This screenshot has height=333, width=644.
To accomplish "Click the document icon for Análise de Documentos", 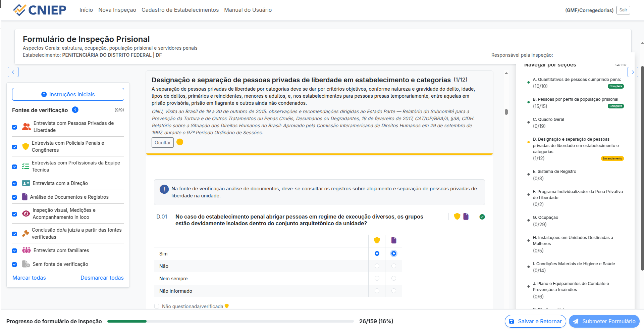I will [25, 197].
